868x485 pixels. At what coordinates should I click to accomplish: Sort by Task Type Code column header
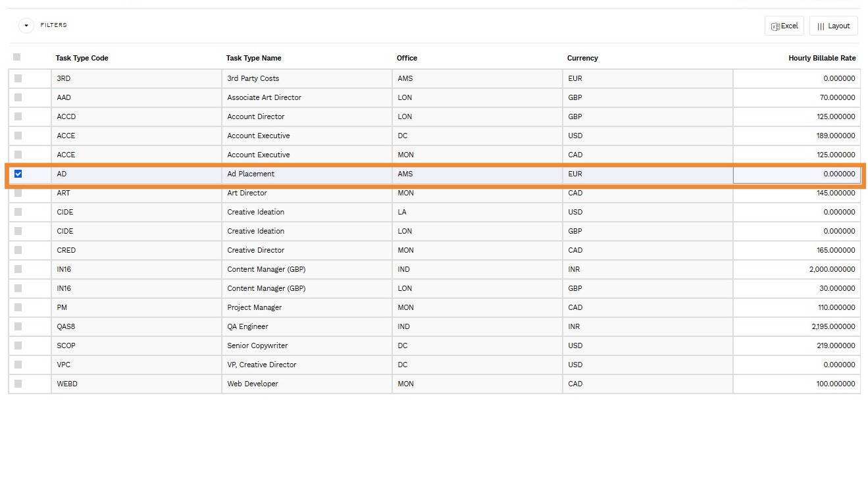click(x=82, y=58)
